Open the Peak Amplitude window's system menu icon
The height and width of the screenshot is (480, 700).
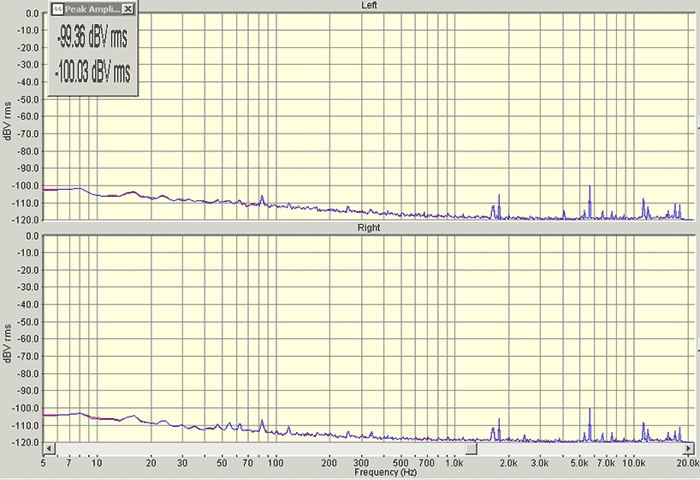pyautogui.click(x=57, y=8)
